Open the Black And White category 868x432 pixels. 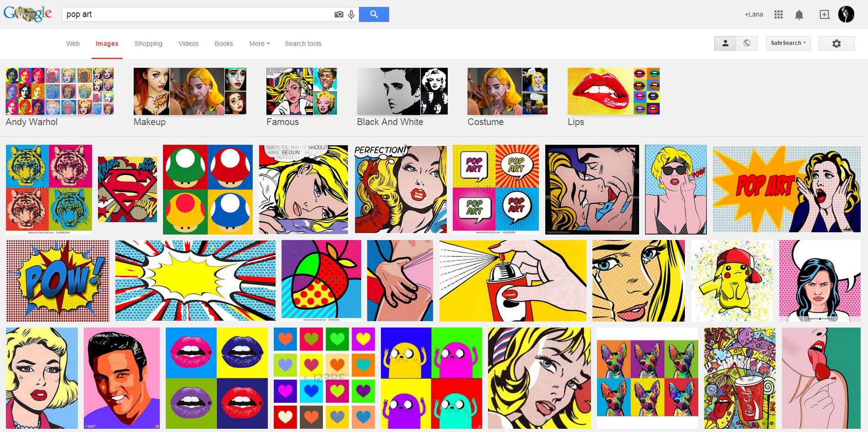click(x=402, y=98)
